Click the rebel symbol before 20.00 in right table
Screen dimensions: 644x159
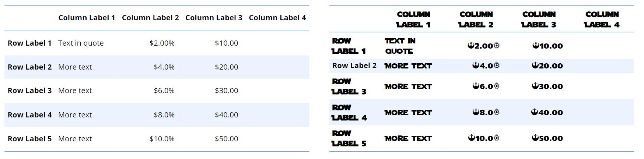click(535, 65)
